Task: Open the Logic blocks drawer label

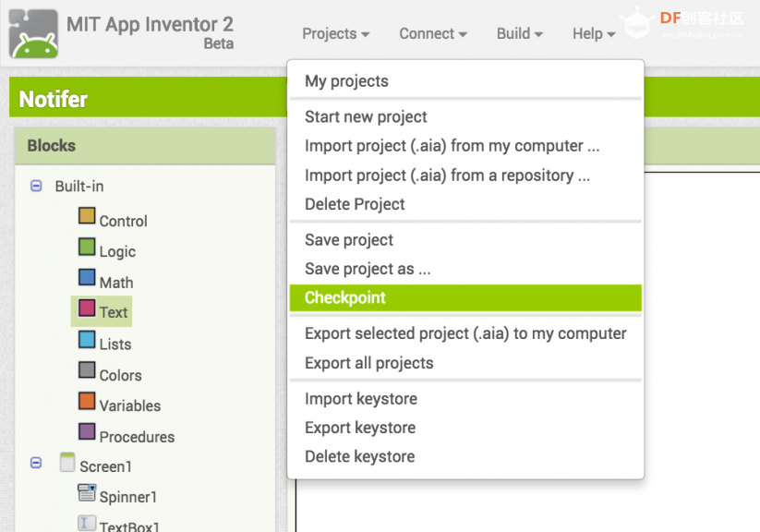Action: [117, 252]
